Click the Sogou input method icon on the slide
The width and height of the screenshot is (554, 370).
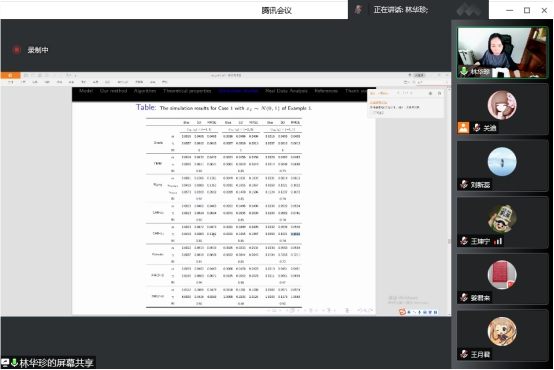pyautogui.click(x=402, y=312)
